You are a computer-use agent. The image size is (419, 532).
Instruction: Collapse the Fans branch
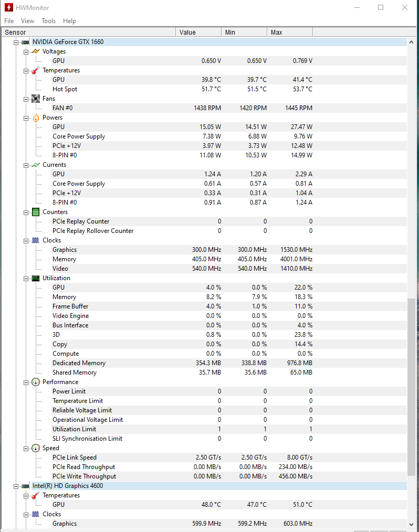[x=26, y=99]
